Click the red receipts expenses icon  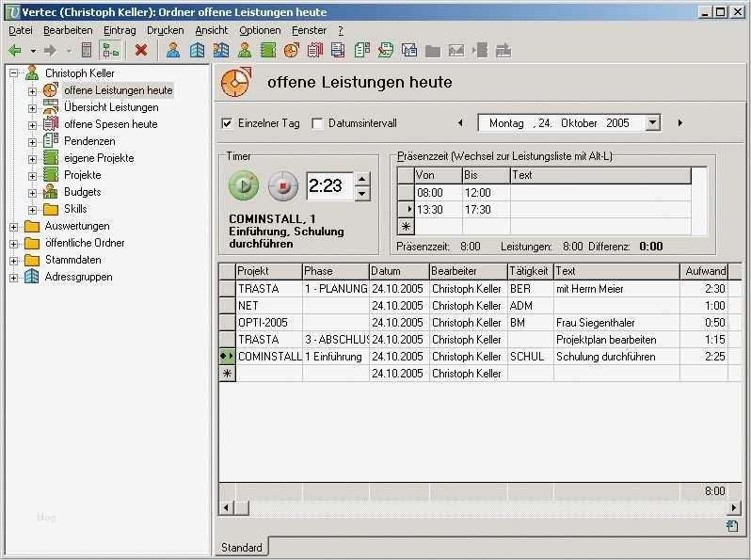click(x=314, y=50)
